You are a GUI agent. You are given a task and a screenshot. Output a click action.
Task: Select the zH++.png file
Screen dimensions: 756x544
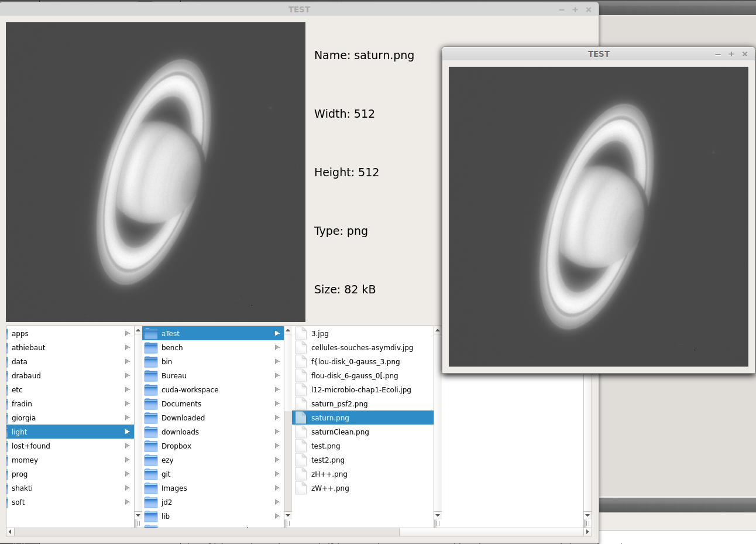pos(329,474)
